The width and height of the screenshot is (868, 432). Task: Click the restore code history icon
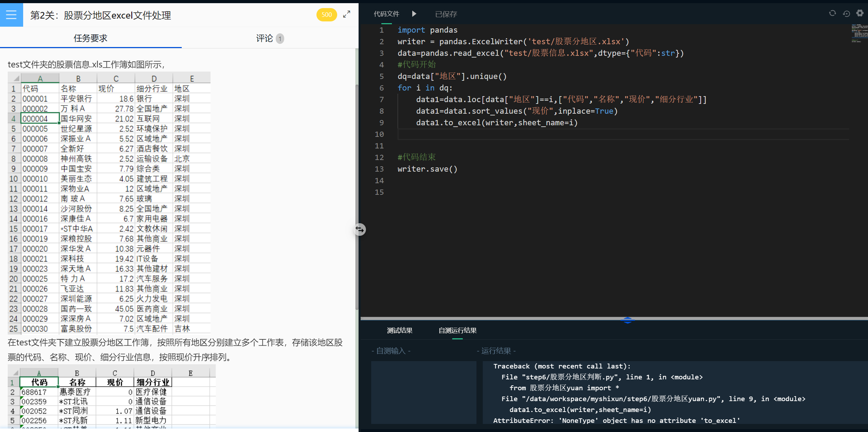[846, 14]
